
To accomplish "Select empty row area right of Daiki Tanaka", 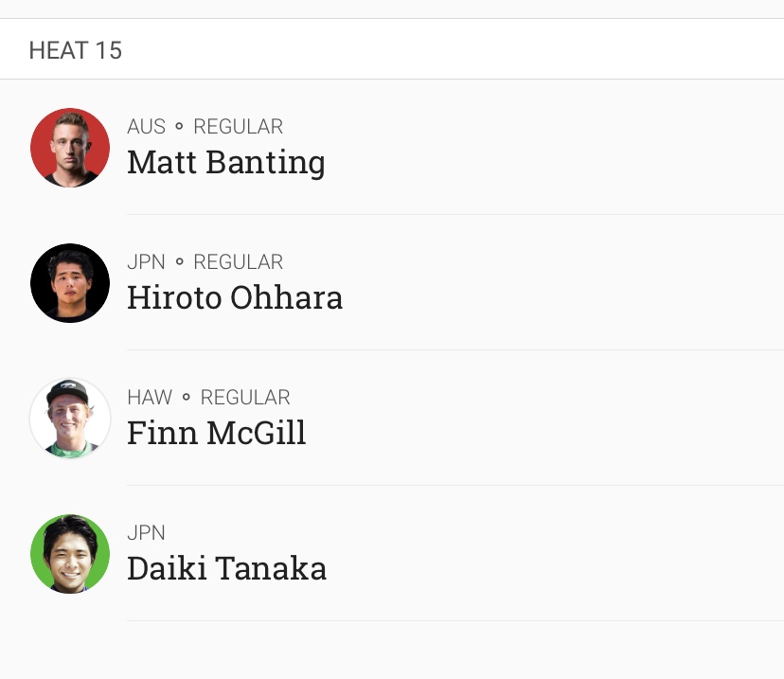I will click(x=555, y=554).
